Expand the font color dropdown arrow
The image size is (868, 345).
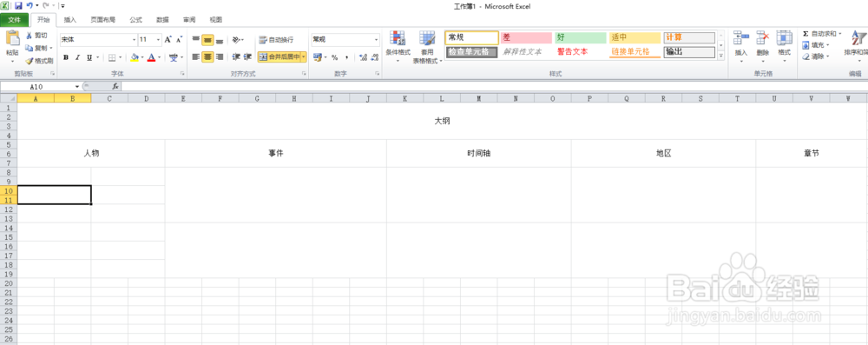pos(160,57)
